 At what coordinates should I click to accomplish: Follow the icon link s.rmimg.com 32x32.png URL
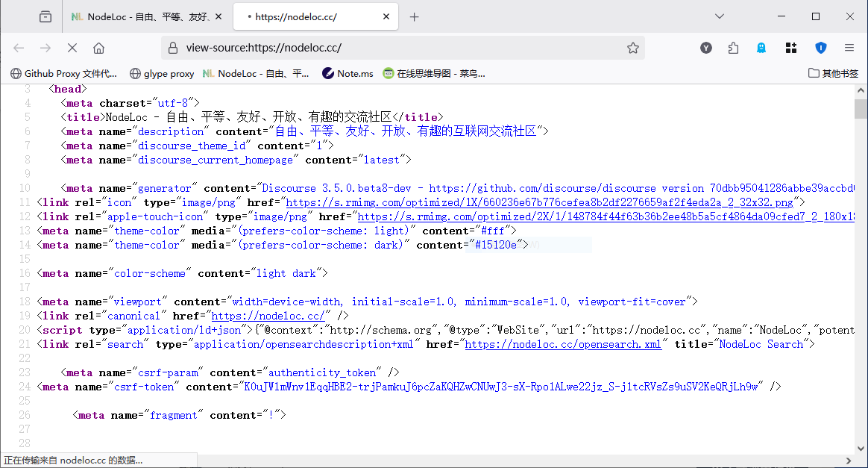pos(539,203)
